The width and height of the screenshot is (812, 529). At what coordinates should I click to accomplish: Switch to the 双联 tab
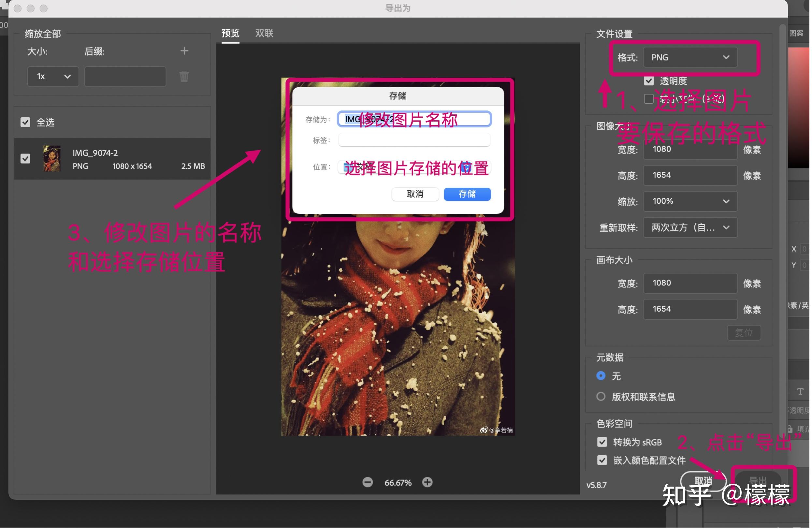pyautogui.click(x=263, y=33)
